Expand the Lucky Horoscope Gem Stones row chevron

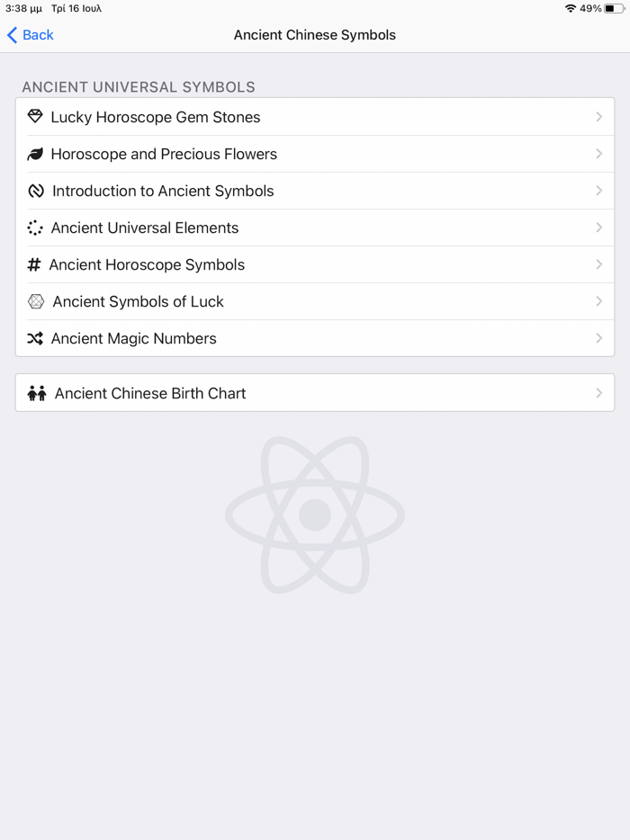coord(598,116)
